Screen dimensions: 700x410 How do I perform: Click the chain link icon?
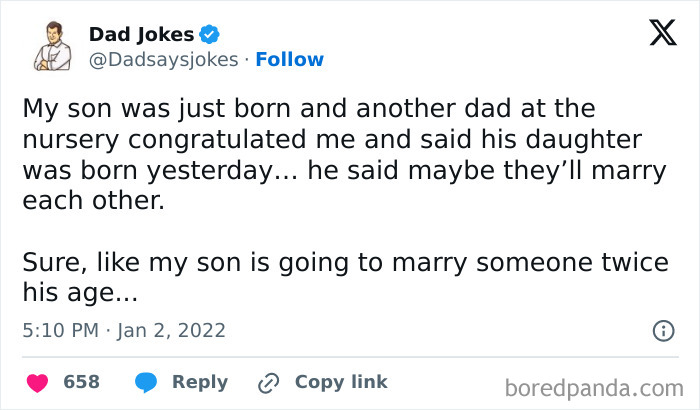pyautogui.click(x=268, y=382)
